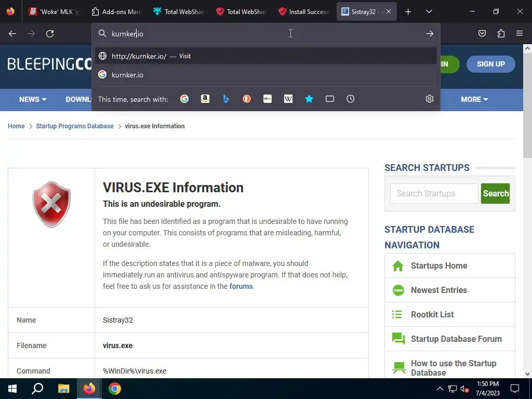Open the network tray icon

coord(453,389)
